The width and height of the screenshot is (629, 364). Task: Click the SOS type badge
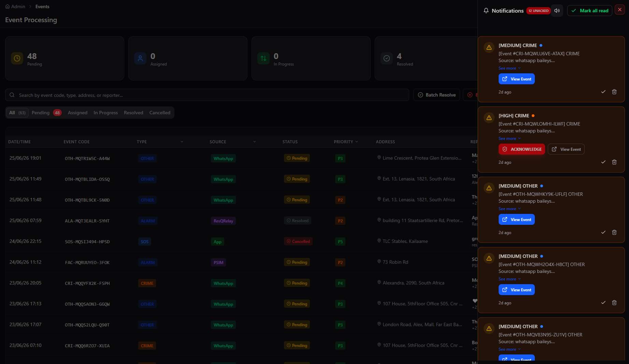pos(145,242)
